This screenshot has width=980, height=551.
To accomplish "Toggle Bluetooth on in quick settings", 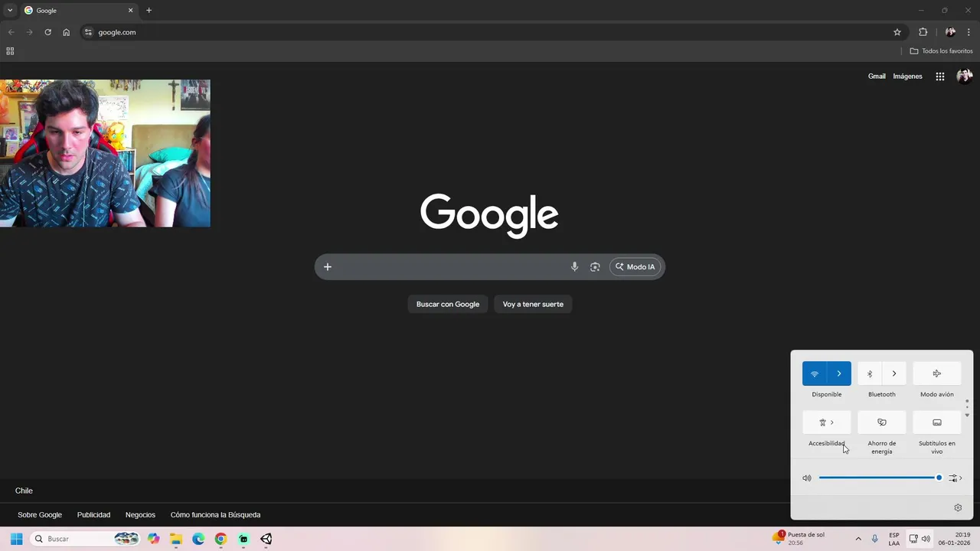I will [x=870, y=373].
